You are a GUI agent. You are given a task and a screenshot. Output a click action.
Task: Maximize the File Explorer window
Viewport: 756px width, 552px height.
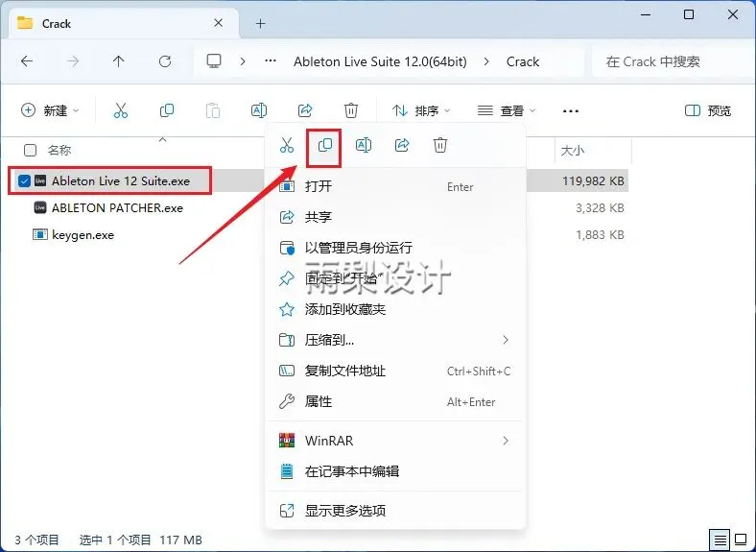[x=689, y=14]
